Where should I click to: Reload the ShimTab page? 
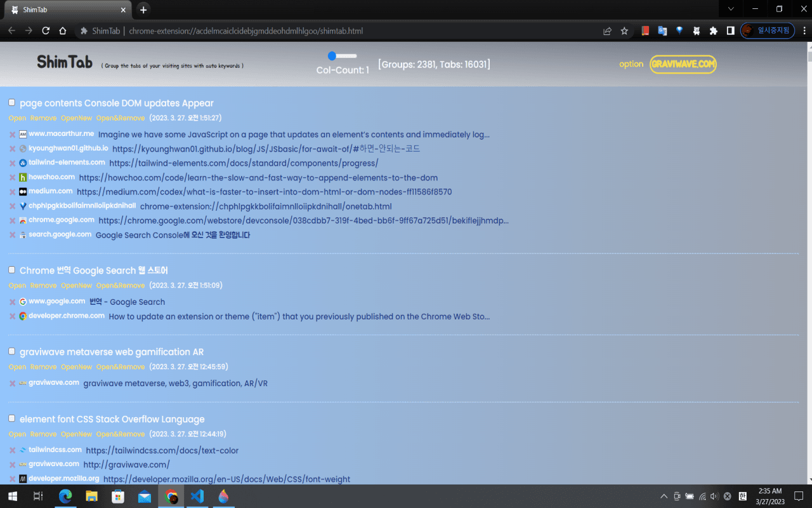46,30
